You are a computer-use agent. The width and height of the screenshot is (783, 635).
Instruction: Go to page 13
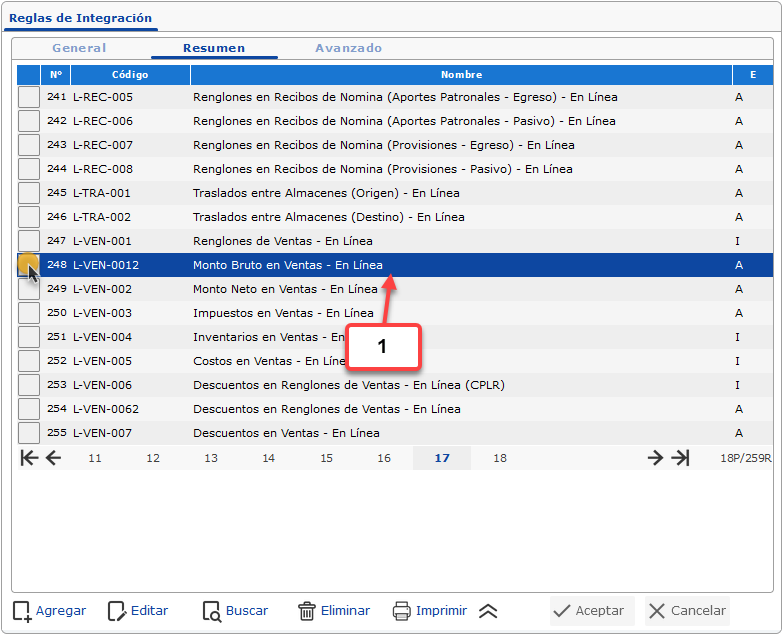point(211,458)
